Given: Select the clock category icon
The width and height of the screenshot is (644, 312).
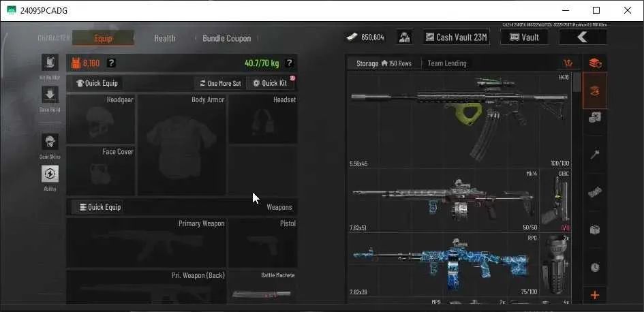Looking at the screenshot, I should point(595,267).
